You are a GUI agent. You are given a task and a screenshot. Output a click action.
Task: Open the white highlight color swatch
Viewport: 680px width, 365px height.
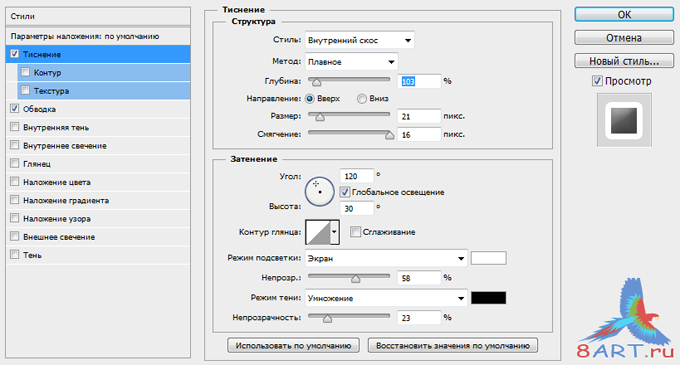tap(488, 258)
